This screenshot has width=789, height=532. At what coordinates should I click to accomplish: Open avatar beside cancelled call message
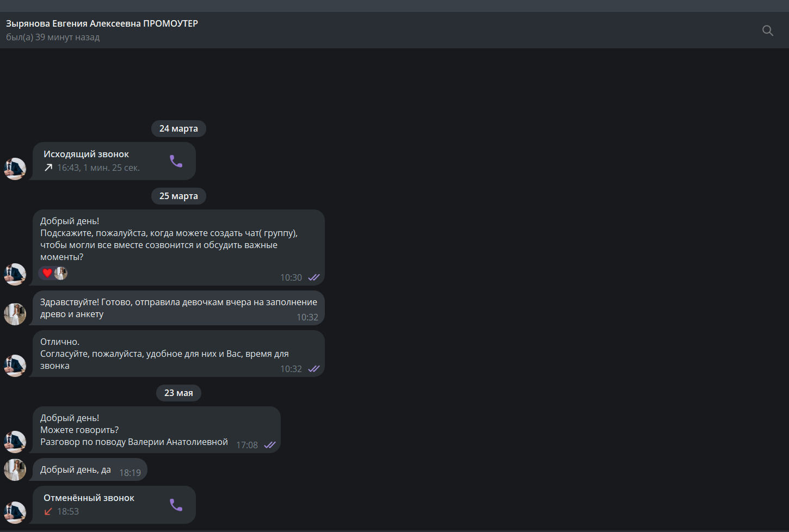click(x=15, y=512)
